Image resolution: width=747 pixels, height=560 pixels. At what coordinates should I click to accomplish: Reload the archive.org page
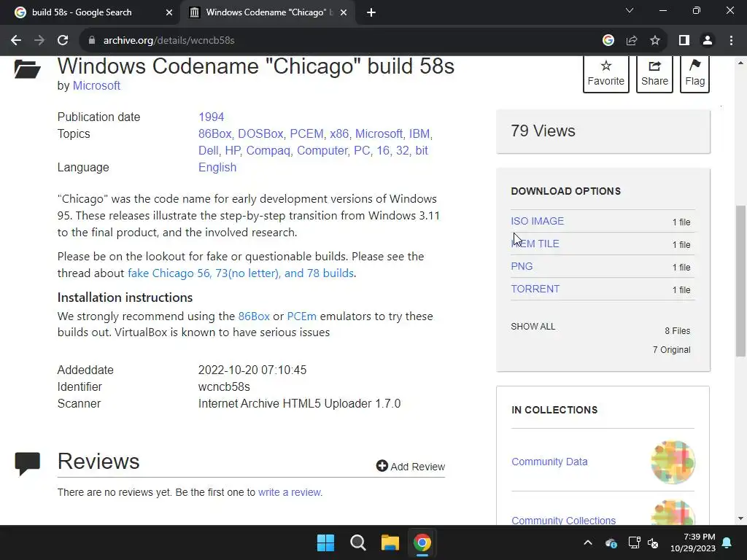[x=63, y=41]
